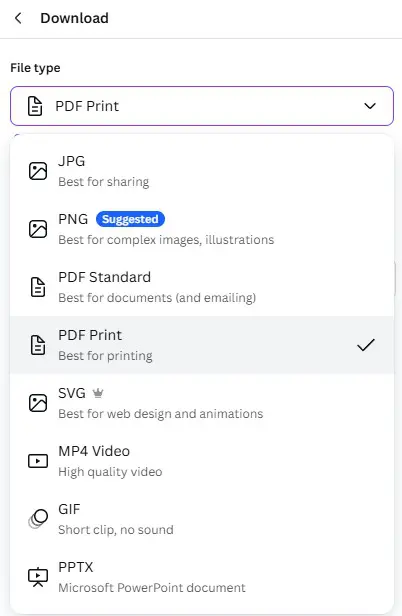Image resolution: width=402 pixels, height=616 pixels.
Task: Go back using the arrow beside Download
Action: 18,18
